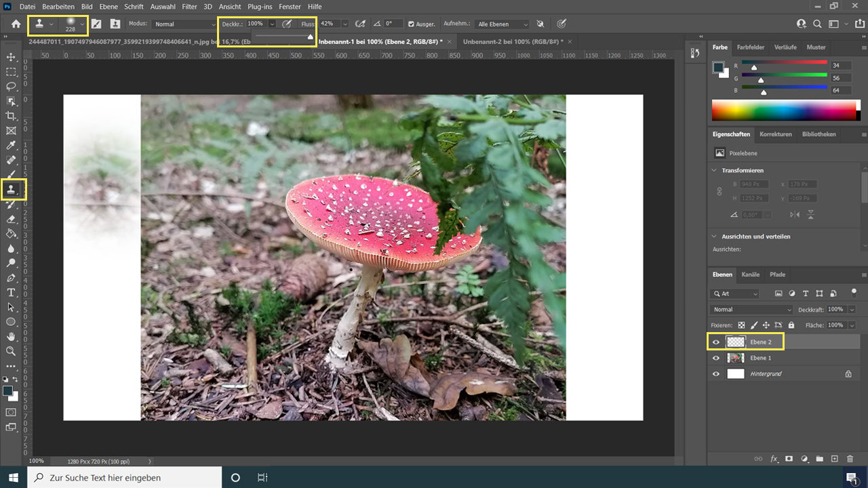The width and height of the screenshot is (868, 488).
Task: Select the Eraser tool
Action: (x=11, y=219)
